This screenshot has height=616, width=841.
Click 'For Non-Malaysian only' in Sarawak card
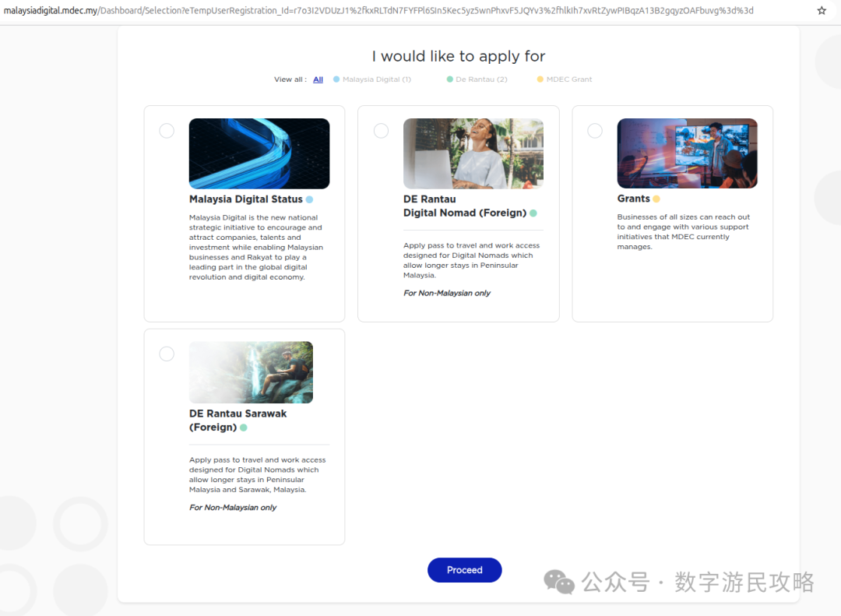point(233,508)
